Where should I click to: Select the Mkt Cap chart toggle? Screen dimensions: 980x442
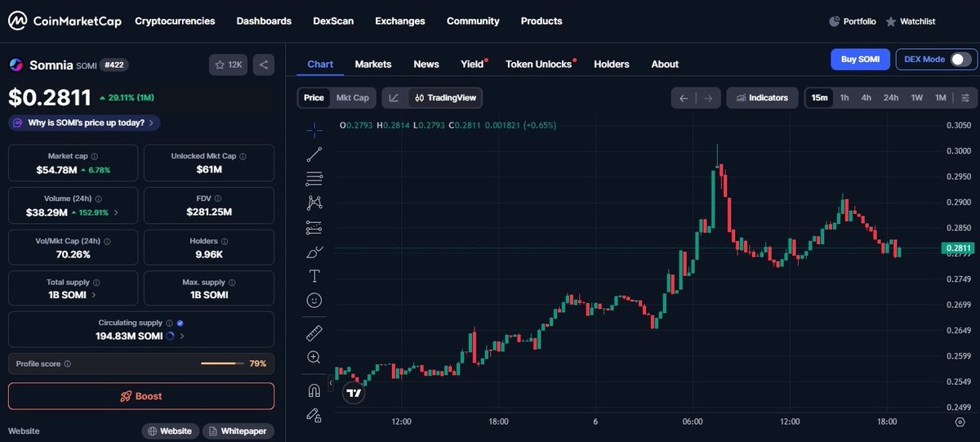pyautogui.click(x=353, y=98)
